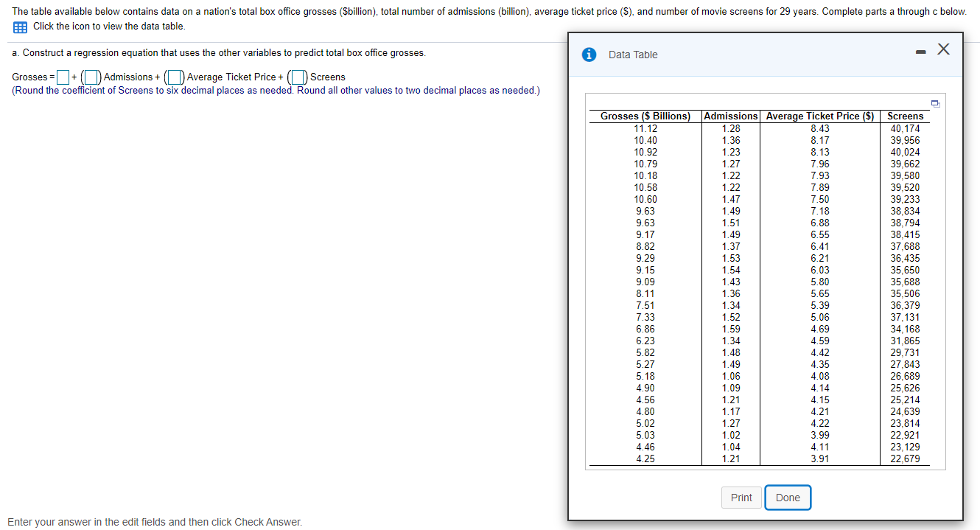Click Screens value 36,435

[906, 258]
